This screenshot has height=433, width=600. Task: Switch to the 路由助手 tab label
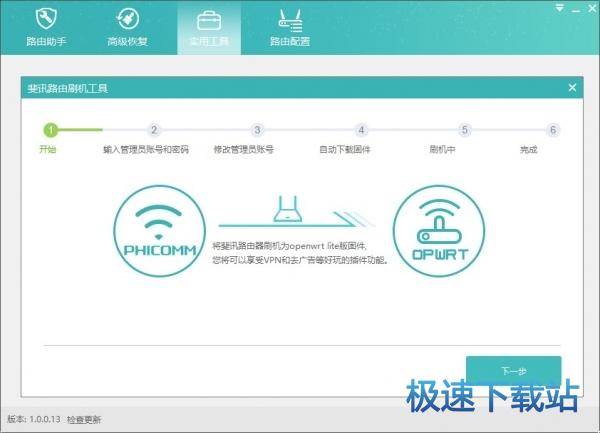(x=46, y=41)
